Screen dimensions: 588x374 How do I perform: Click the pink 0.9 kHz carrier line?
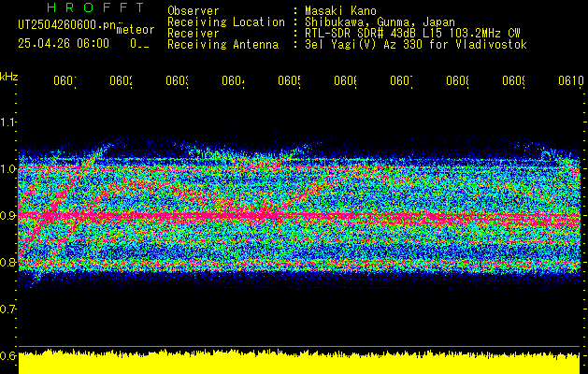click(x=299, y=216)
